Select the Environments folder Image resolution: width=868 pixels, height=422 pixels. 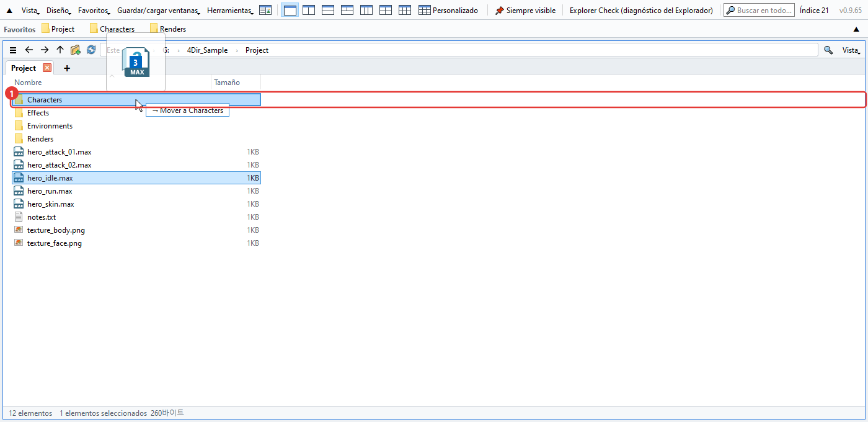(x=136, y=126)
